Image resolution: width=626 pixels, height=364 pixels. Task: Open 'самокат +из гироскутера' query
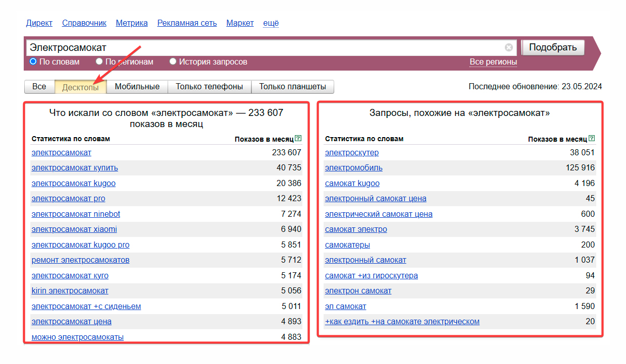tap(372, 276)
